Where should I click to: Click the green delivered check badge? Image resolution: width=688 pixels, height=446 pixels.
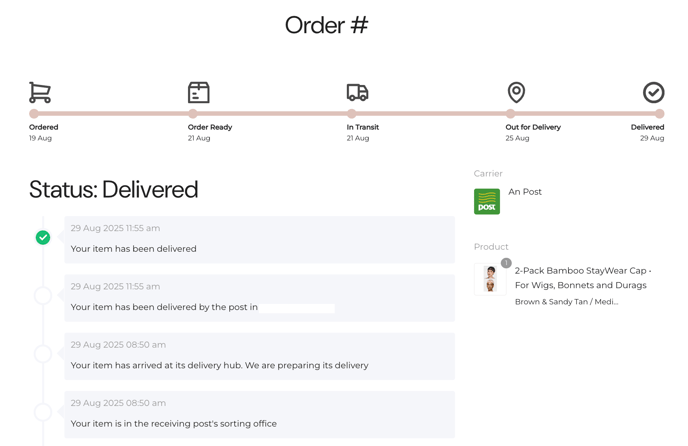coord(43,237)
